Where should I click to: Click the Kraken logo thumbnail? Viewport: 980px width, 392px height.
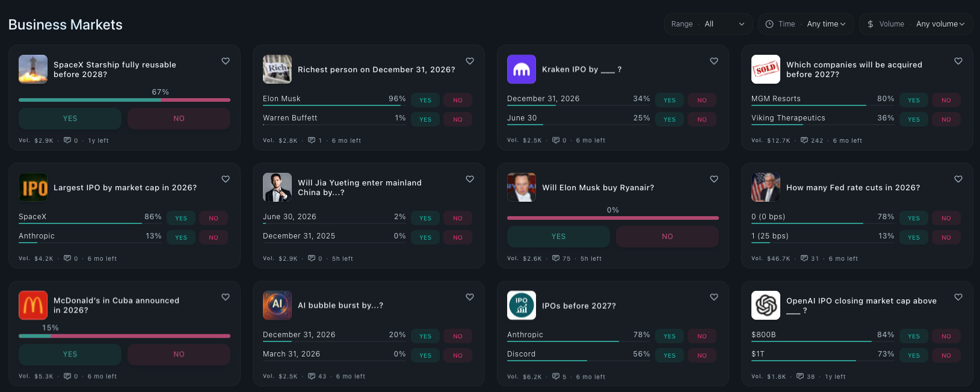[x=522, y=69]
